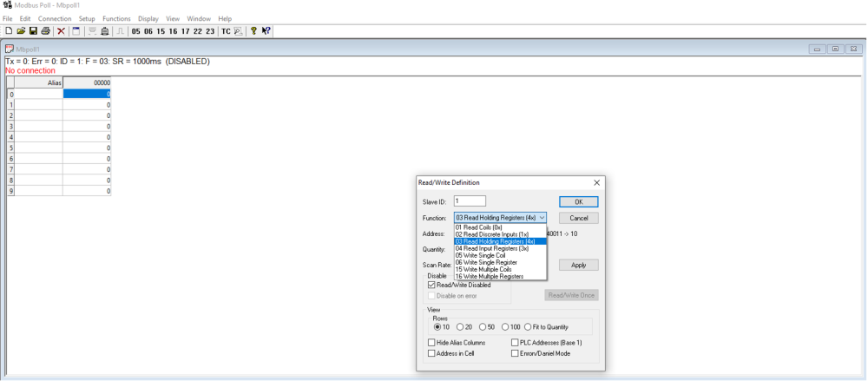Choose 02 Read Discrete Inputs (1x) option

click(501, 234)
